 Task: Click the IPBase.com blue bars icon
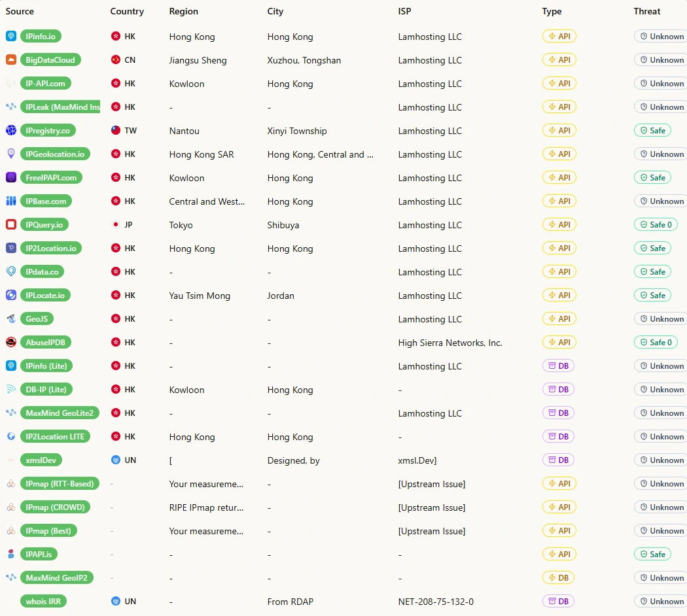click(11, 201)
